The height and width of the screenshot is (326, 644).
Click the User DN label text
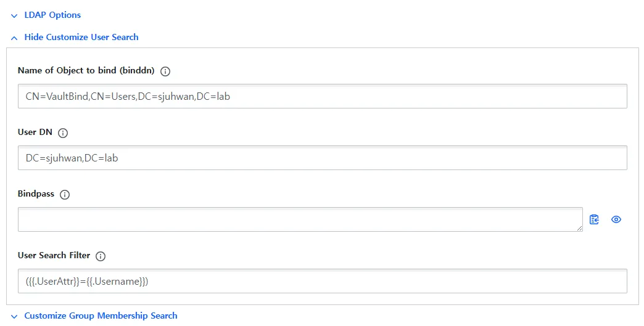point(35,132)
